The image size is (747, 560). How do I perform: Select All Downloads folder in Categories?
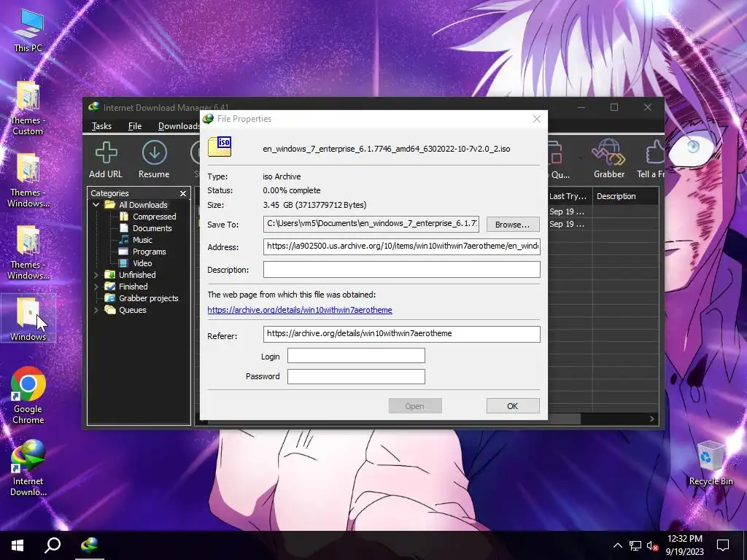pos(143,205)
